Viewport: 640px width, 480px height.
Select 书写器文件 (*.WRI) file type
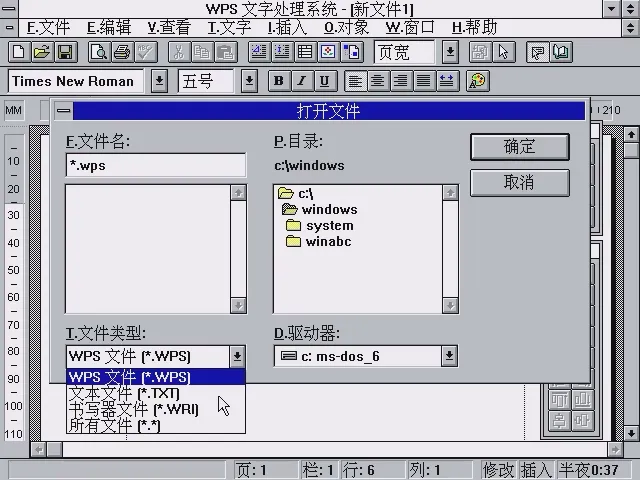(x=156, y=409)
